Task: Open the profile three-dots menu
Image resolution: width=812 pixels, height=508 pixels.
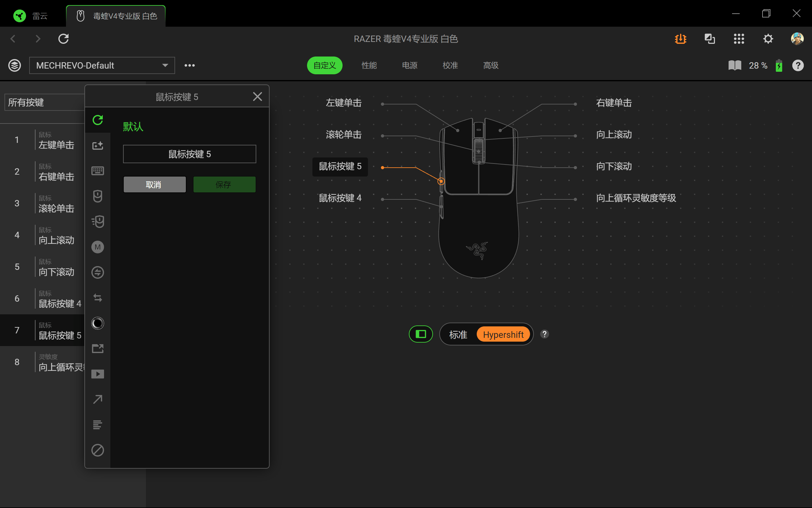Action: click(x=190, y=65)
